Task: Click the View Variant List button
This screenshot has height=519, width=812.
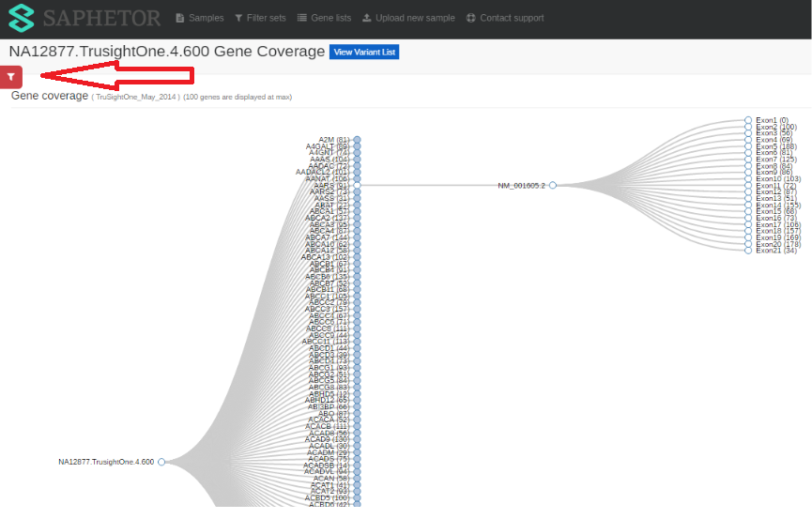Action: [364, 52]
